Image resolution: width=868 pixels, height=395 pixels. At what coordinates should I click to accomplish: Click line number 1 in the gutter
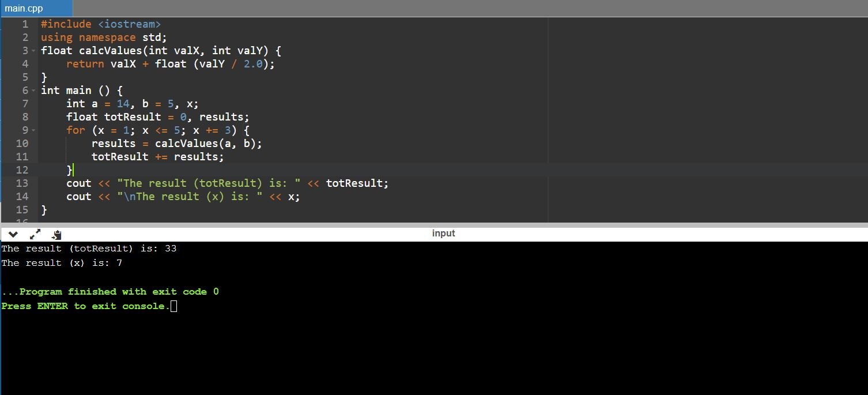click(x=25, y=24)
